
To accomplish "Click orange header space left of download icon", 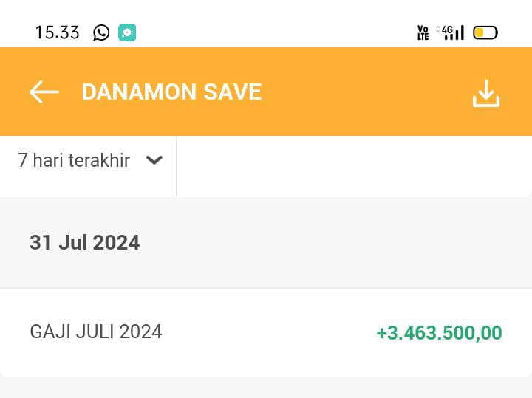I will point(366,92).
